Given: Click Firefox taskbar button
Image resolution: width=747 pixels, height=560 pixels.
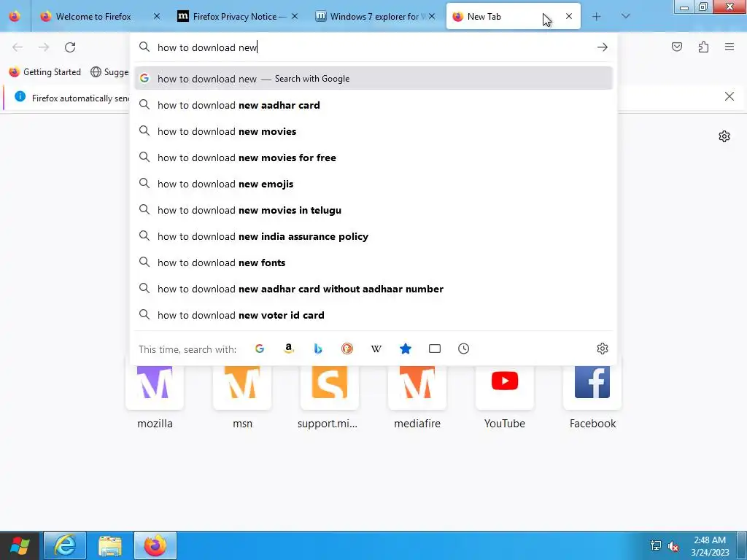Looking at the screenshot, I should pos(155,545).
